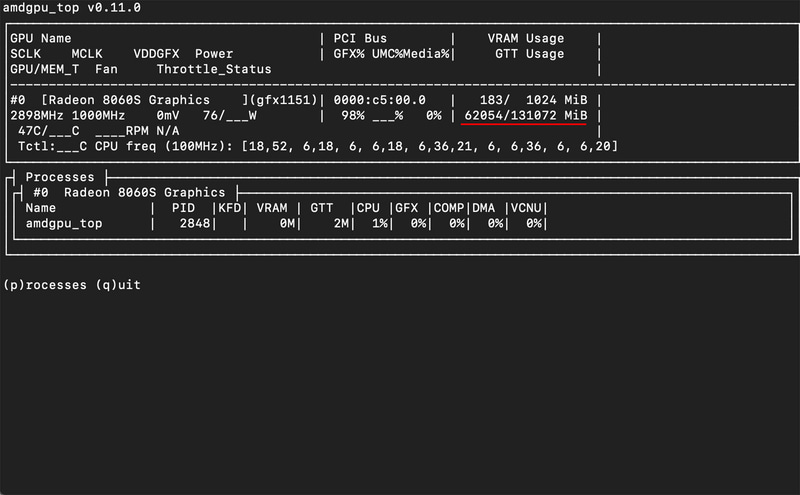Image resolution: width=800 pixels, height=495 pixels.
Task: Click the DMA column header
Action: 484,208
